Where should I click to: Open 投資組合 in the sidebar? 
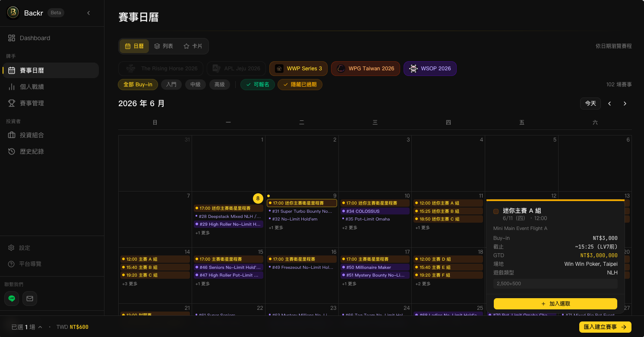click(x=51, y=135)
